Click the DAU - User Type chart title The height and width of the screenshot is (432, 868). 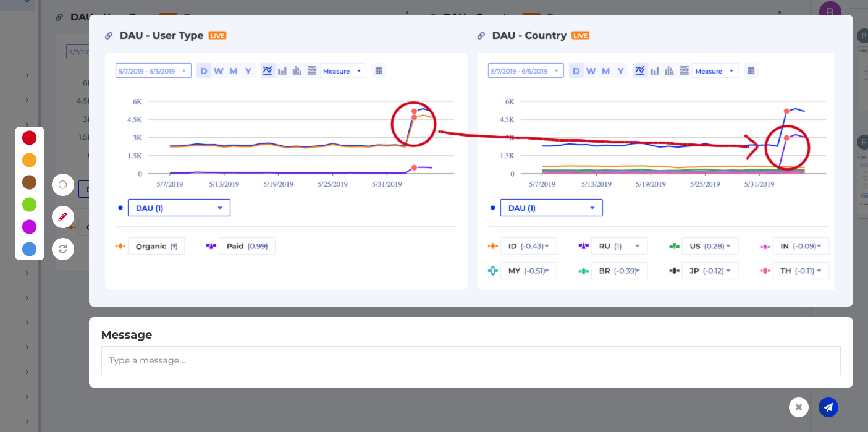click(x=161, y=36)
